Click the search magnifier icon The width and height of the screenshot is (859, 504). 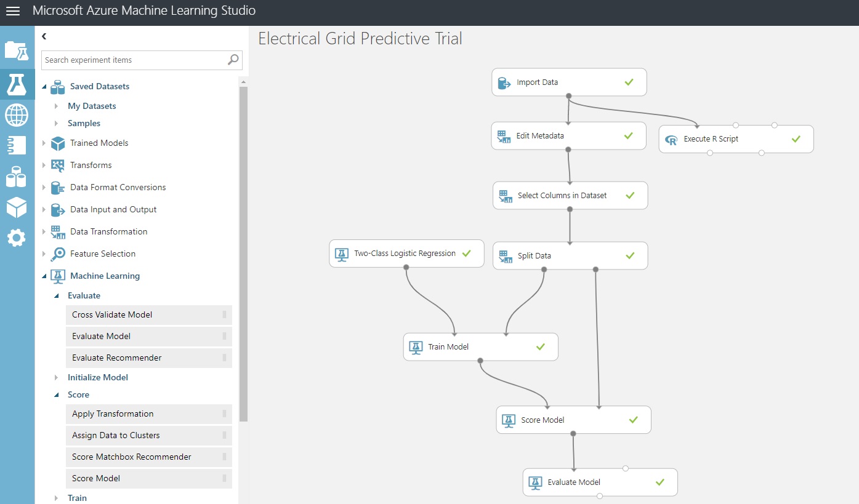pos(233,60)
